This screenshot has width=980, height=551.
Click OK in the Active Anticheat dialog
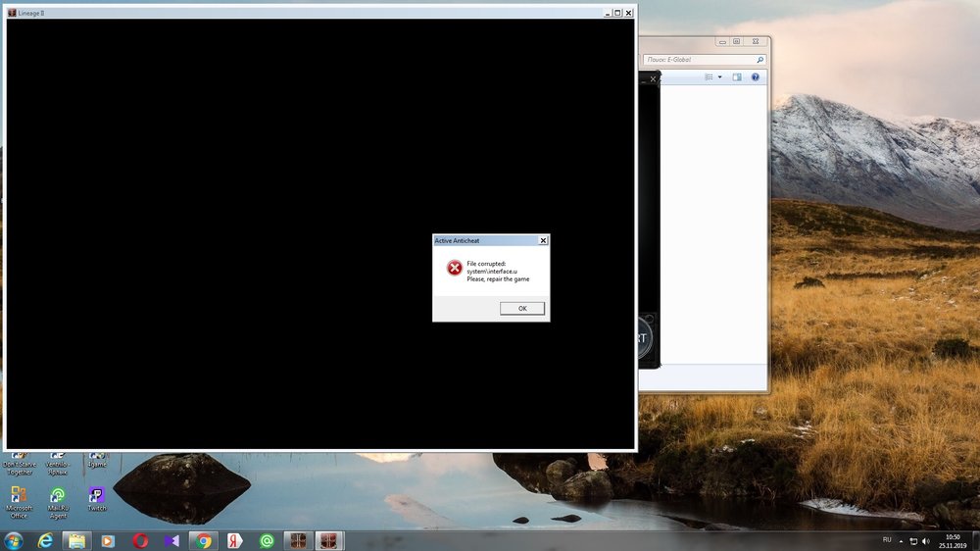[x=521, y=308]
